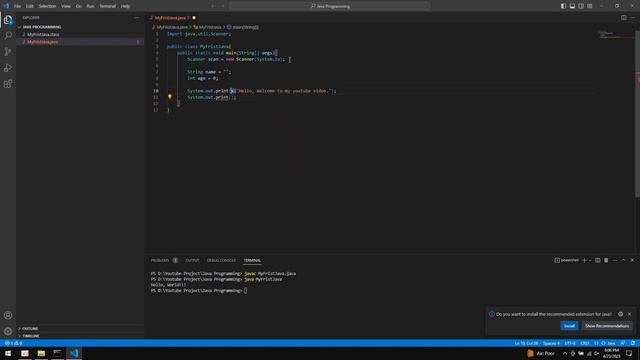Open notification settings gear icon
640x360 pixels.
pos(620,314)
